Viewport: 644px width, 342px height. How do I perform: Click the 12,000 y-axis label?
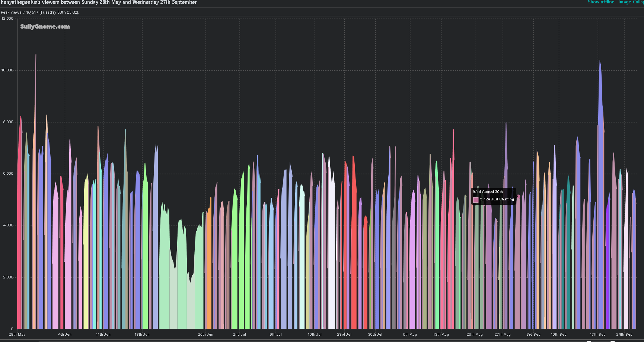click(7, 19)
